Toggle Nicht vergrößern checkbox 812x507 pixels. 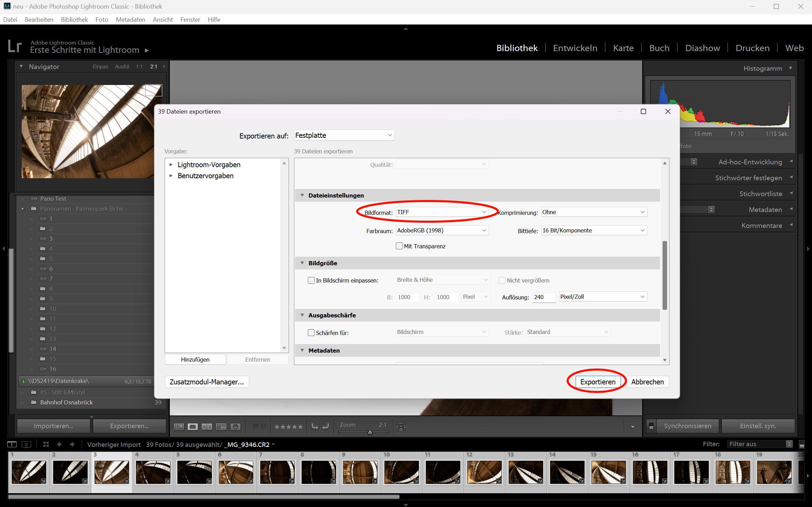pyautogui.click(x=502, y=280)
